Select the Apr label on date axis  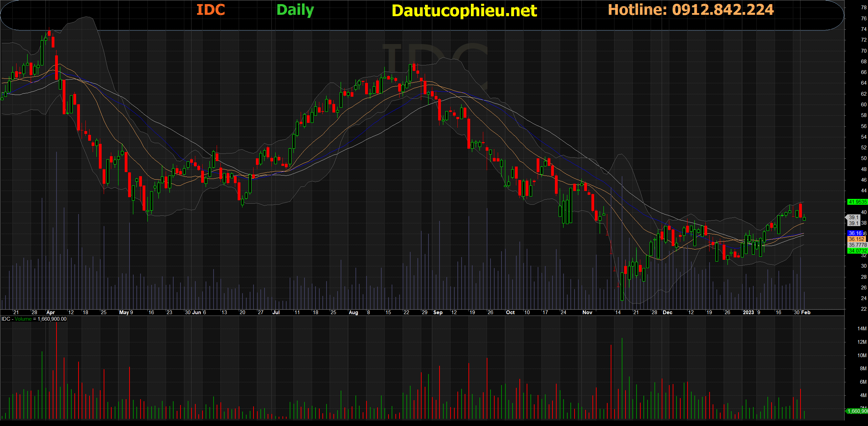[51, 312]
